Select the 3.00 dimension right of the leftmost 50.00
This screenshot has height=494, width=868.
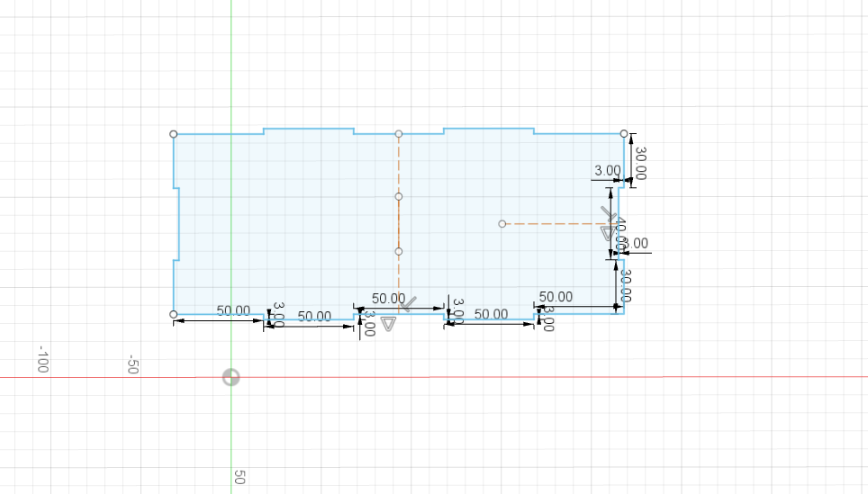point(278,314)
